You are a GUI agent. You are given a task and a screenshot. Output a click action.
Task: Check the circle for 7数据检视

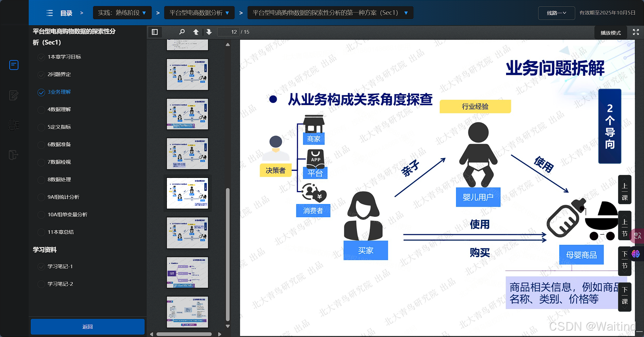tap(41, 162)
